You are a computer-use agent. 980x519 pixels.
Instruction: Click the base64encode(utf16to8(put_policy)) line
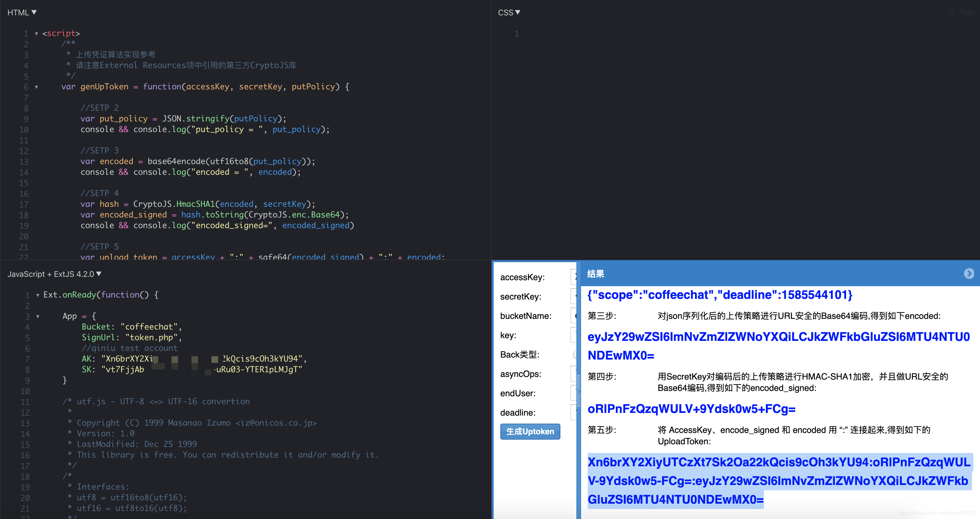tap(198, 161)
